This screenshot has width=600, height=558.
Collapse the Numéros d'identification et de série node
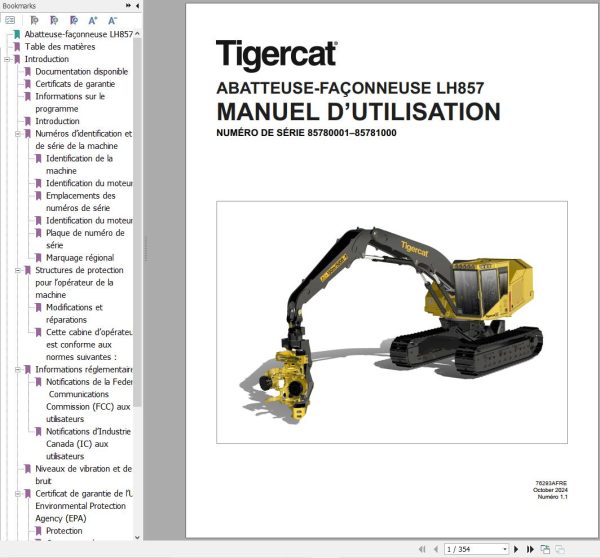tap(17, 134)
